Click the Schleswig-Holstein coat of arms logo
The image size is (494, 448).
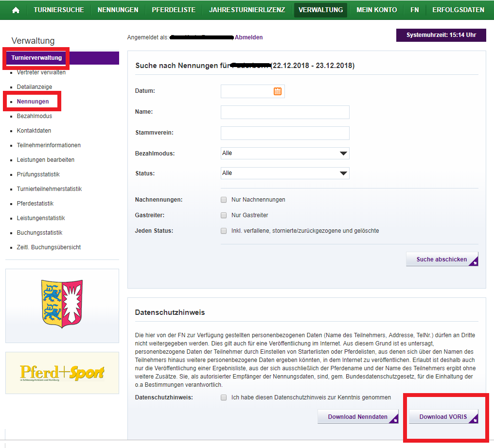62,304
